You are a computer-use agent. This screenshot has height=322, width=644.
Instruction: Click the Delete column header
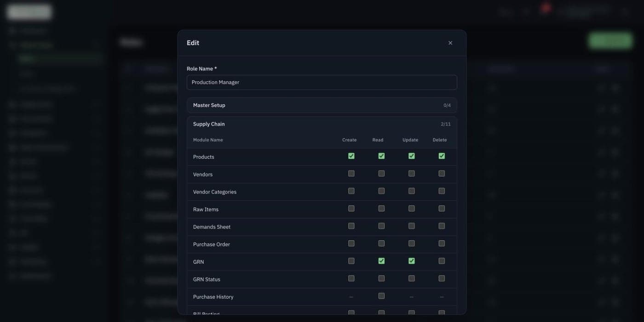[440, 140]
